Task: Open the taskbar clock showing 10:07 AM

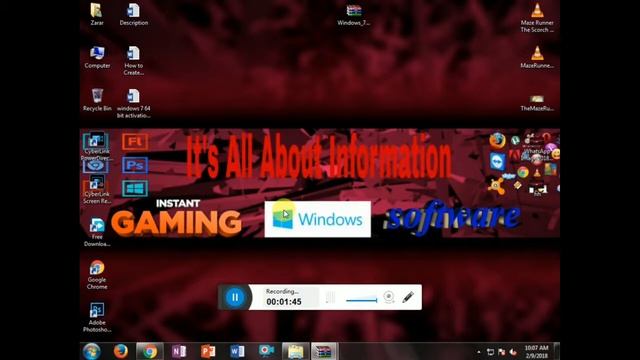Action: coord(536,351)
